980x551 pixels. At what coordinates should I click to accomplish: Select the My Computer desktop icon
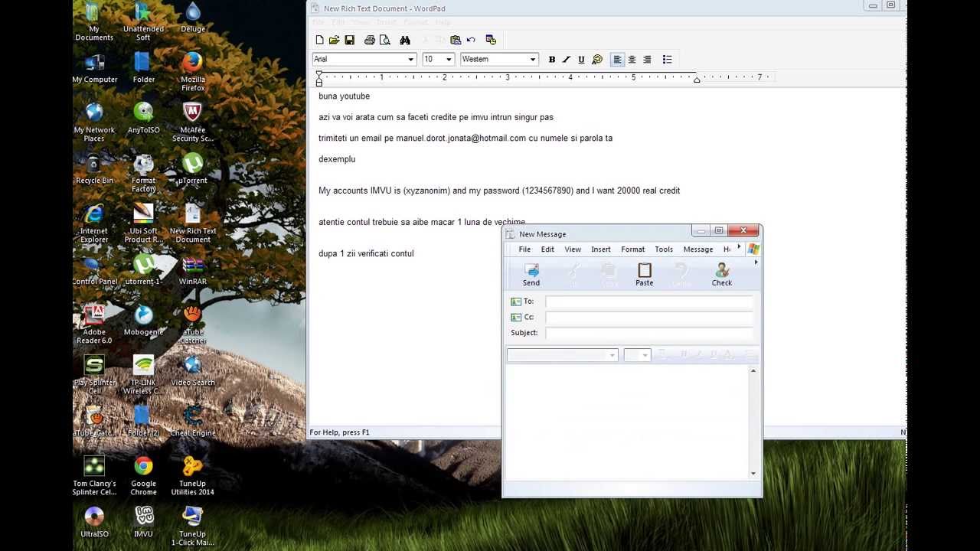point(95,68)
